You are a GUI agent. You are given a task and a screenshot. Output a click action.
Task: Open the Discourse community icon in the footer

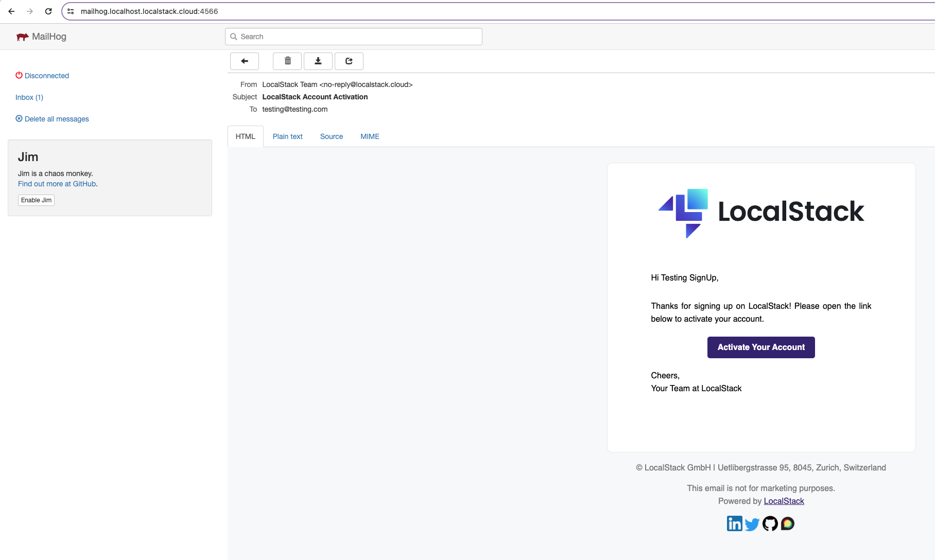(x=788, y=523)
